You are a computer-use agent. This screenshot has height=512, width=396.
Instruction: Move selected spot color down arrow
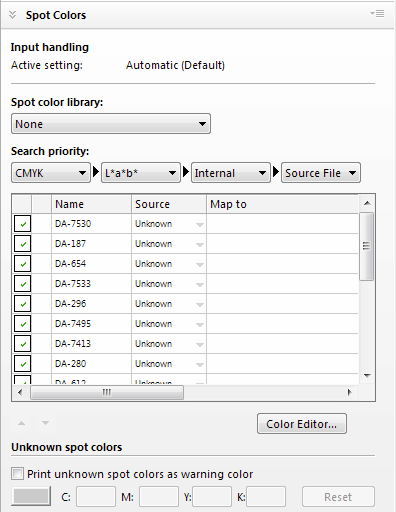click(45, 423)
